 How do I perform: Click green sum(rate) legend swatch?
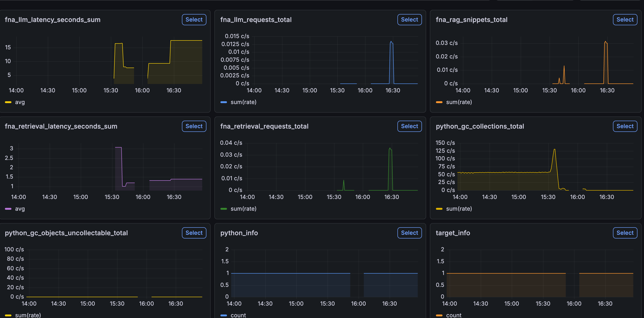point(223,209)
